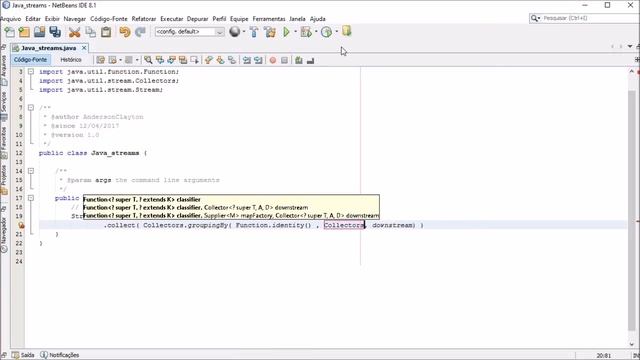Collapse the Javadoc fold at line 14
This screenshot has height=360, width=640.
point(31,171)
